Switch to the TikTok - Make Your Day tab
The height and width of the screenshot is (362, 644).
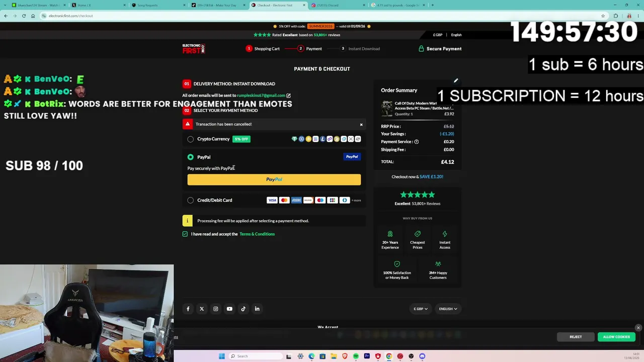pos(218,5)
